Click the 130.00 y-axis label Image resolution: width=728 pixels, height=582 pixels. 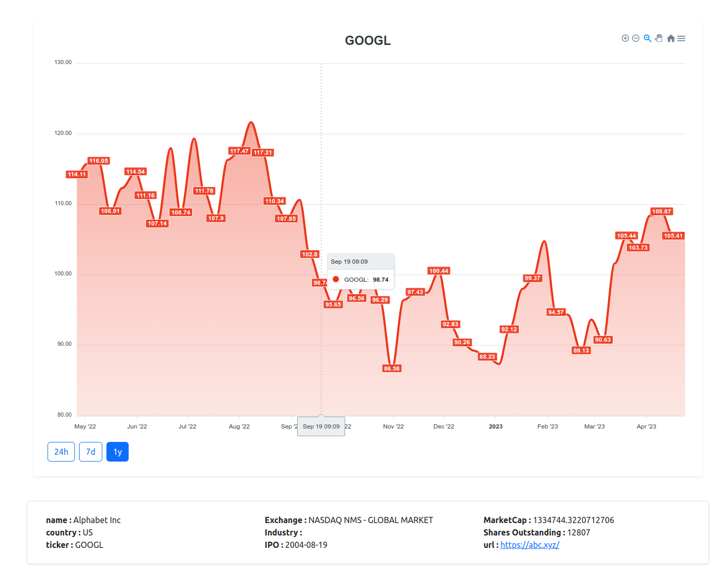pyautogui.click(x=63, y=62)
